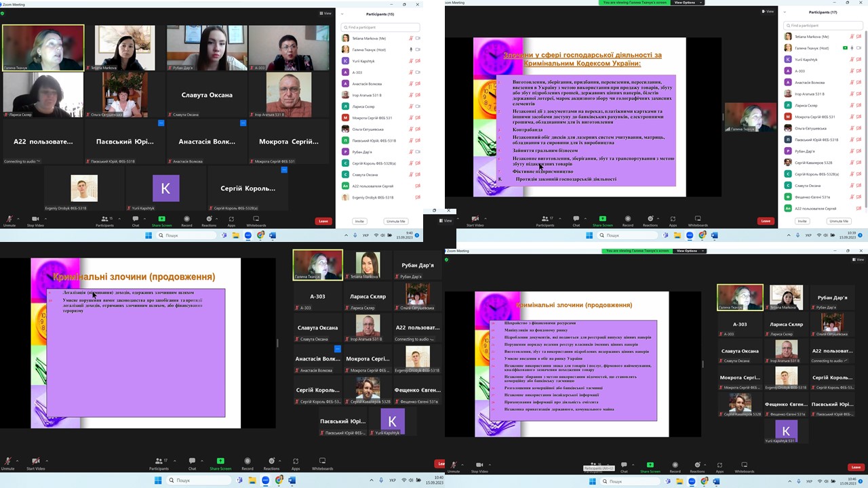The image size is (868, 488).
Task: Click Invite in the Participants (15) panel
Action: 359,221
